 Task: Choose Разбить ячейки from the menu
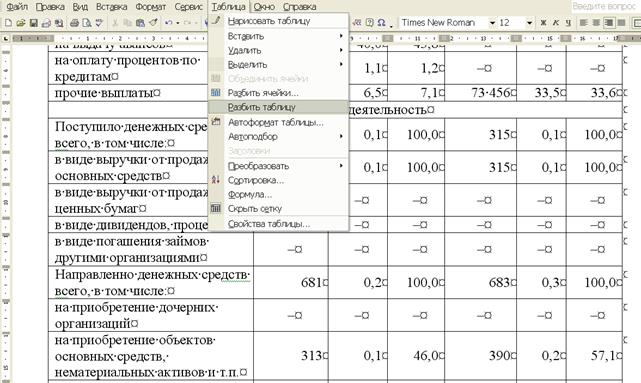278,93
